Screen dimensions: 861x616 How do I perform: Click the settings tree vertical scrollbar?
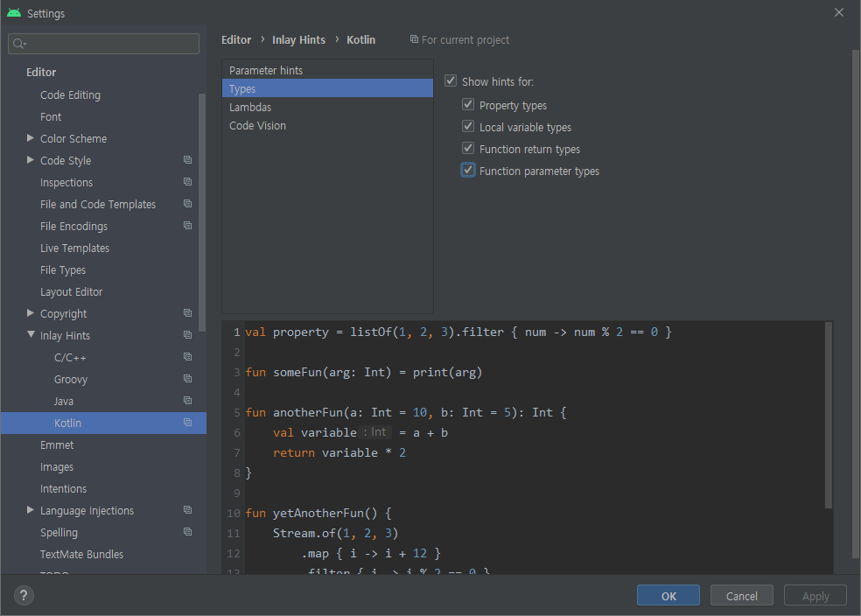tap(201, 212)
